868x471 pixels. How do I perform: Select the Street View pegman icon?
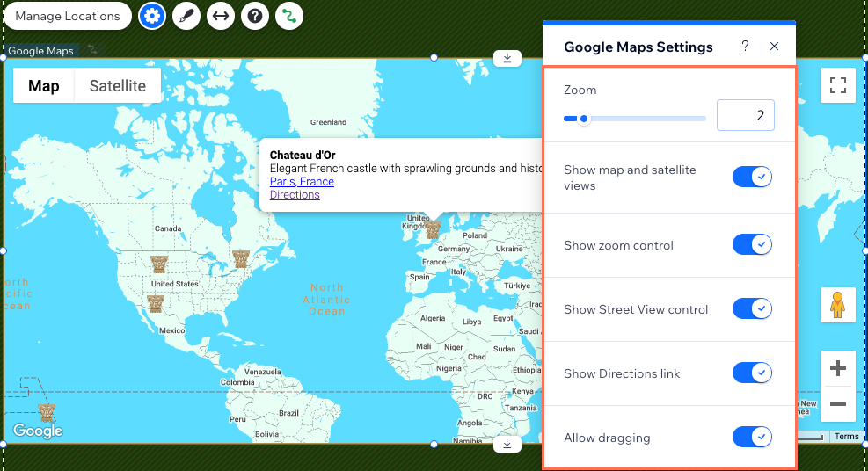click(837, 305)
